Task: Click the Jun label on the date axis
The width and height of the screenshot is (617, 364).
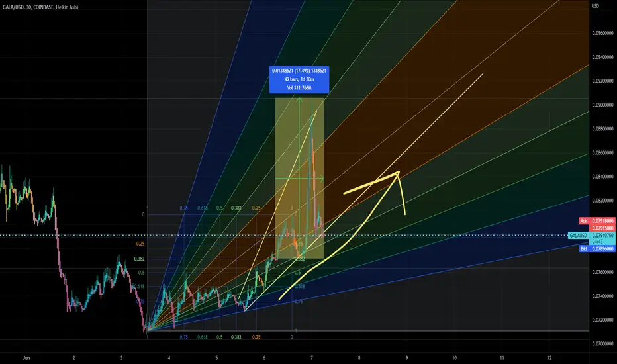Action: [x=26, y=358]
